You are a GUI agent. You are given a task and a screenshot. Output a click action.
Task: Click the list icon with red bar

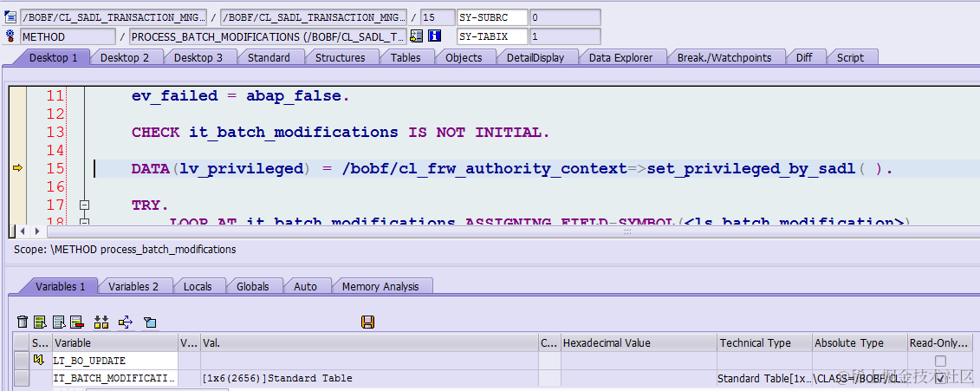[77, 323]
